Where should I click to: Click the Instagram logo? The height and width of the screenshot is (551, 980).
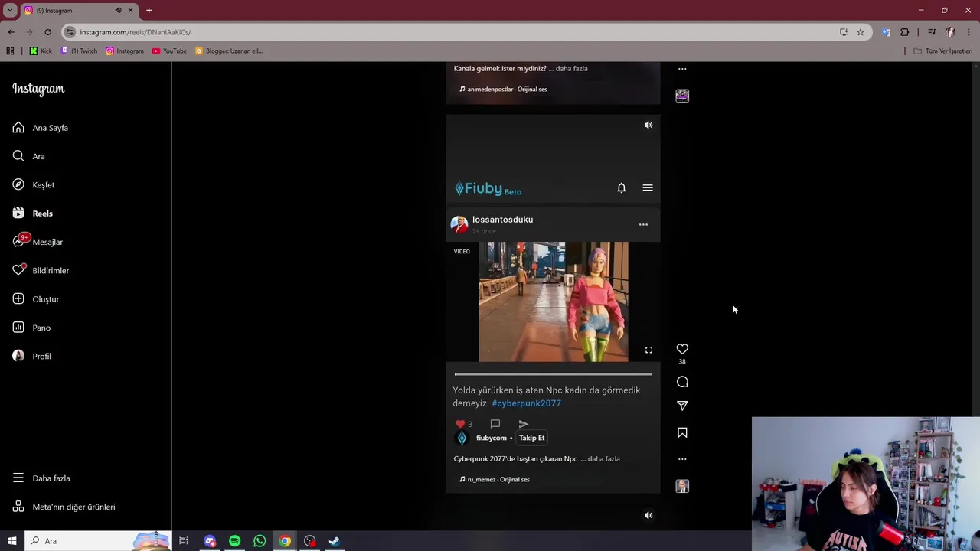click(x=38, y=89)
